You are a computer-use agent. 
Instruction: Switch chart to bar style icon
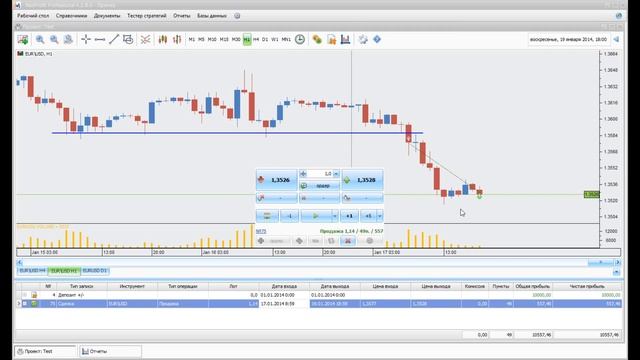[x=177, y=39]
